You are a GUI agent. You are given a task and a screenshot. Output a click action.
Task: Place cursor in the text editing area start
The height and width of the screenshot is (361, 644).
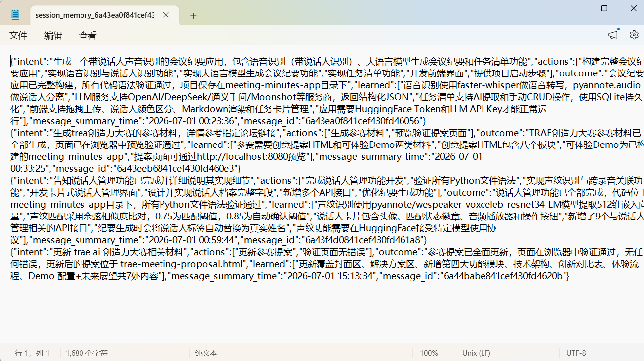[11, 62]
